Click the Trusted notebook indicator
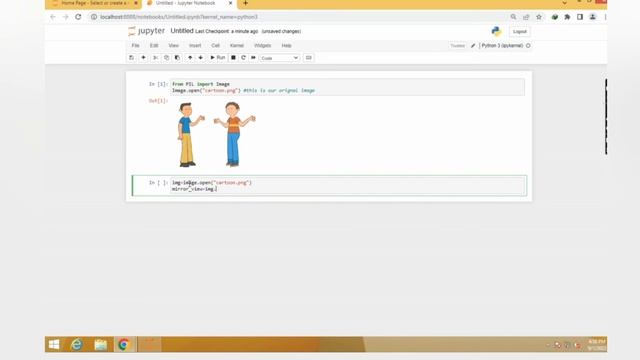The width and height of the screenshot is (640, 360). pyautogui.click(x=458, y=46)
